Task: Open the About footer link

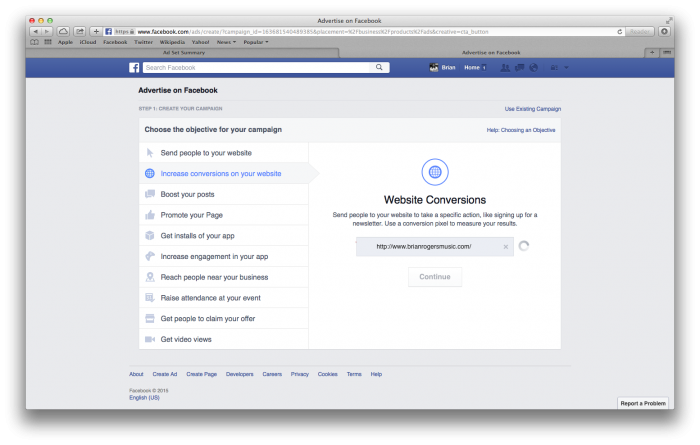Action: point(136,374)
